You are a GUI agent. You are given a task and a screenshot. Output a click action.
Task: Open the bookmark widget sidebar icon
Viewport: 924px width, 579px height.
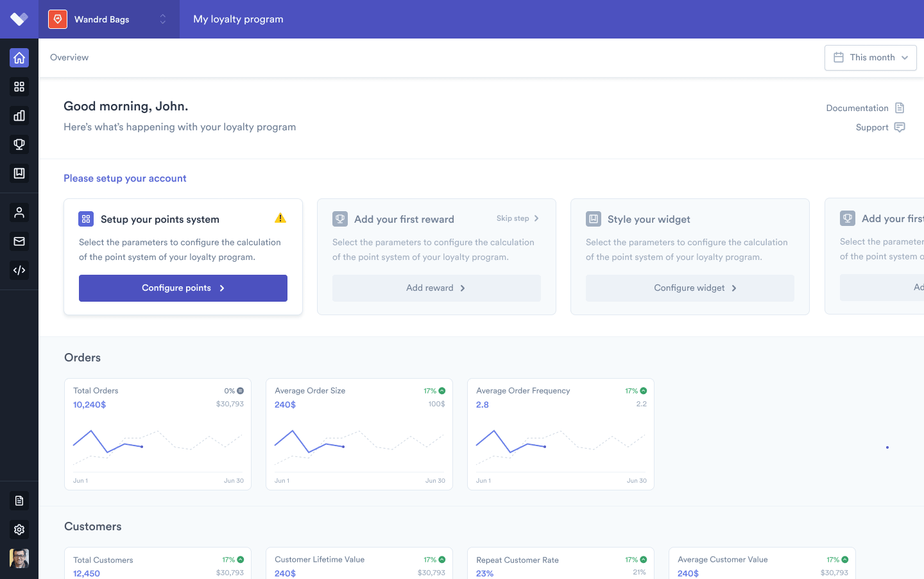click(19, 173)
